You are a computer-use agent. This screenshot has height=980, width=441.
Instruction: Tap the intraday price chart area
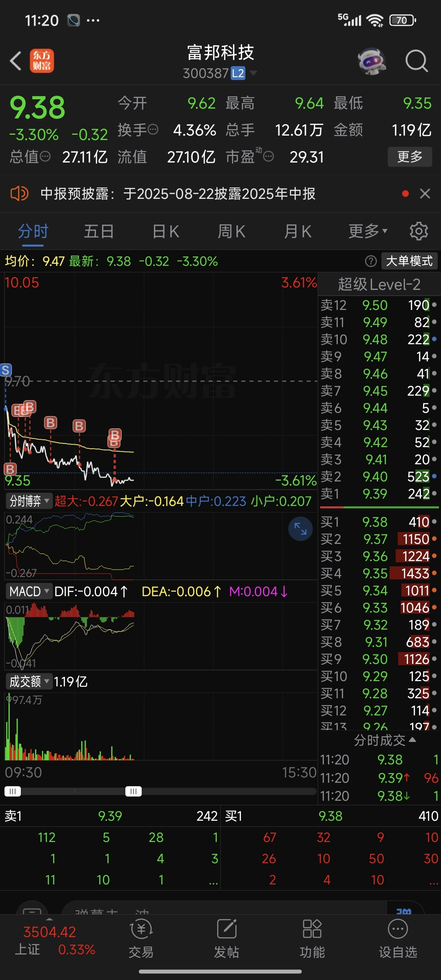pyautogui.click(x=161, y=381)
